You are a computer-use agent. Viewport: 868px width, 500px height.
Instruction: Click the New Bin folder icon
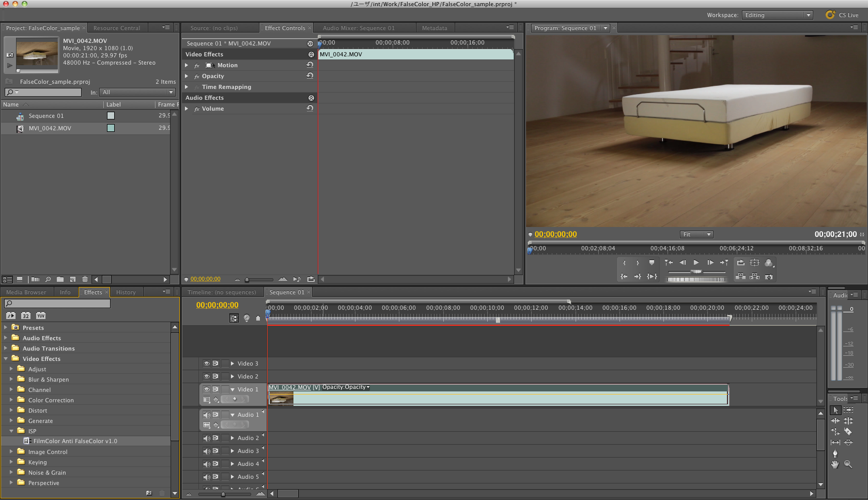click(60, 279)
